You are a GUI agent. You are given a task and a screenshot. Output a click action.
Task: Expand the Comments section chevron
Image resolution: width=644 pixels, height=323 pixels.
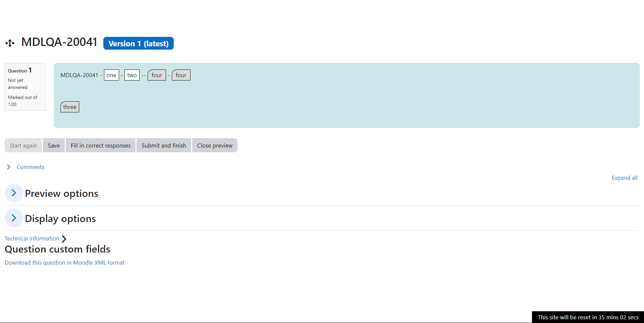[x=9, y=167]
